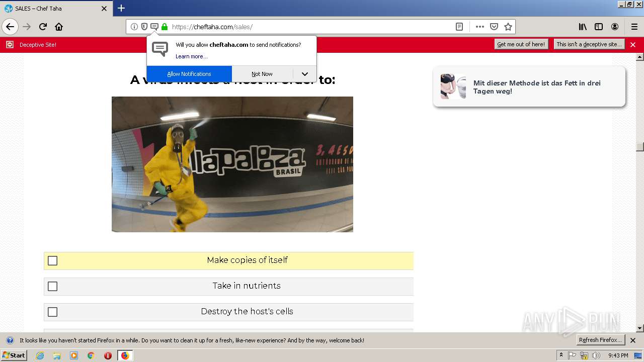
Task: Open the Library icon
Action: 583,27
